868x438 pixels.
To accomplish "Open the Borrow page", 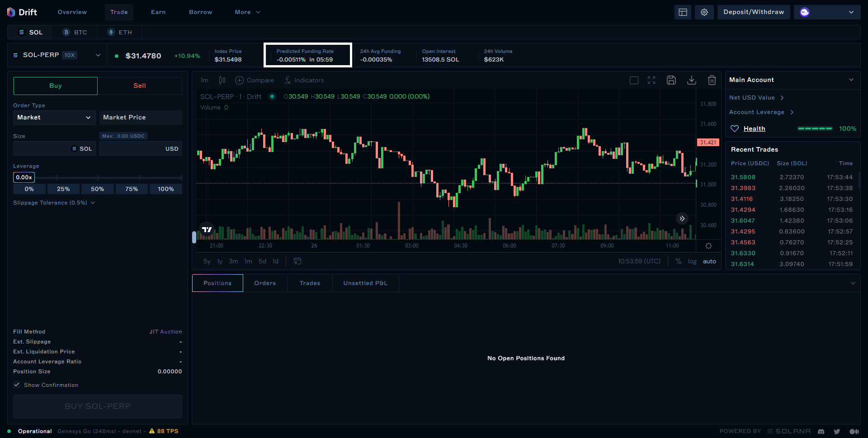I will click(201, 12).
